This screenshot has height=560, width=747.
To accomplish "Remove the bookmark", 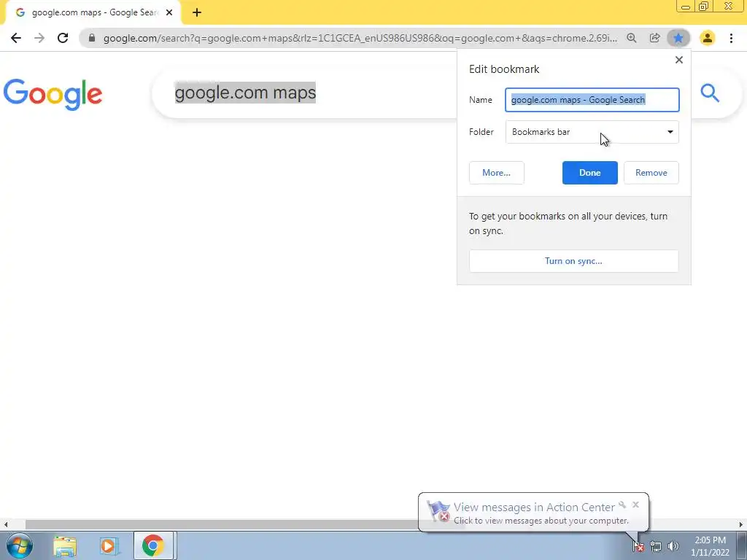I will [x=651, y=173].
